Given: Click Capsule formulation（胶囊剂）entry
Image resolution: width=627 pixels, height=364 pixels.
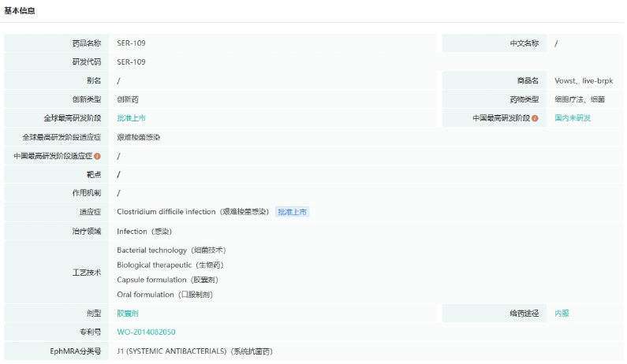Looking at the screenshot, I should [x=167, y=280].
